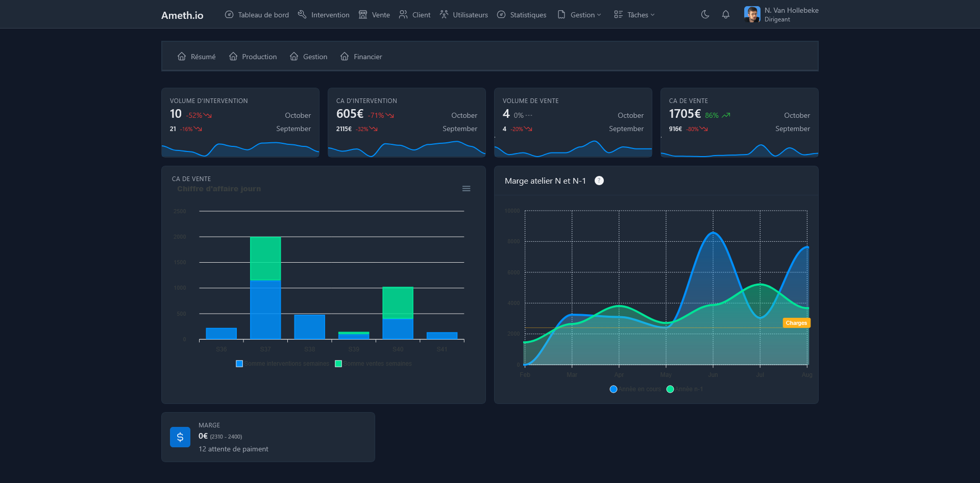Click the Vente shop icon
The width and height of the screenshot is (980, 483).
[x=363, y=14]
